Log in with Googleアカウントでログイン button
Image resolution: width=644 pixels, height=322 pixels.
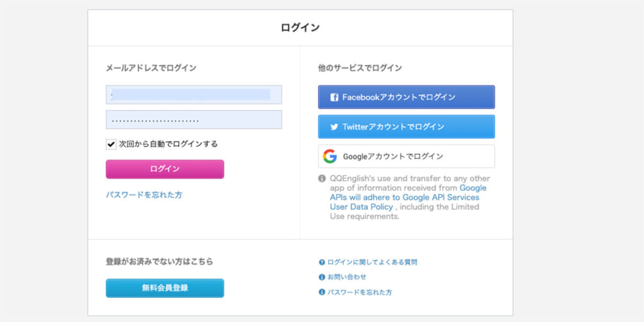406,157
